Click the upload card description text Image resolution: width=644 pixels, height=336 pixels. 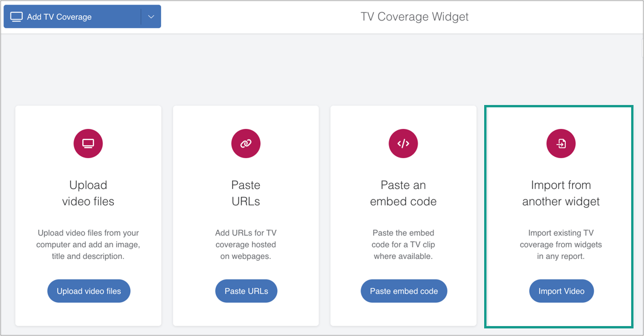[x=88, y=244]
